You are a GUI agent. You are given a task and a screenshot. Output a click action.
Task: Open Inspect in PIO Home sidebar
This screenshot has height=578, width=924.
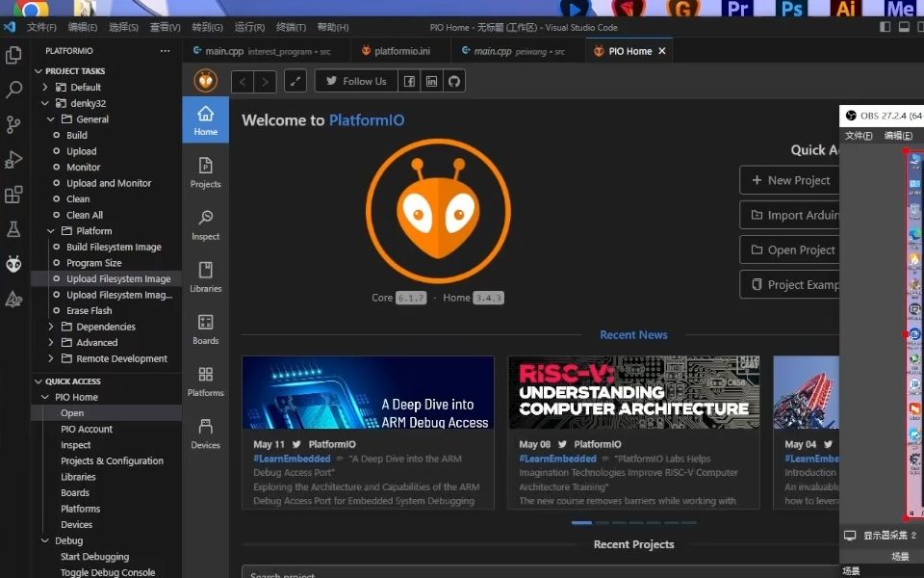206,225
